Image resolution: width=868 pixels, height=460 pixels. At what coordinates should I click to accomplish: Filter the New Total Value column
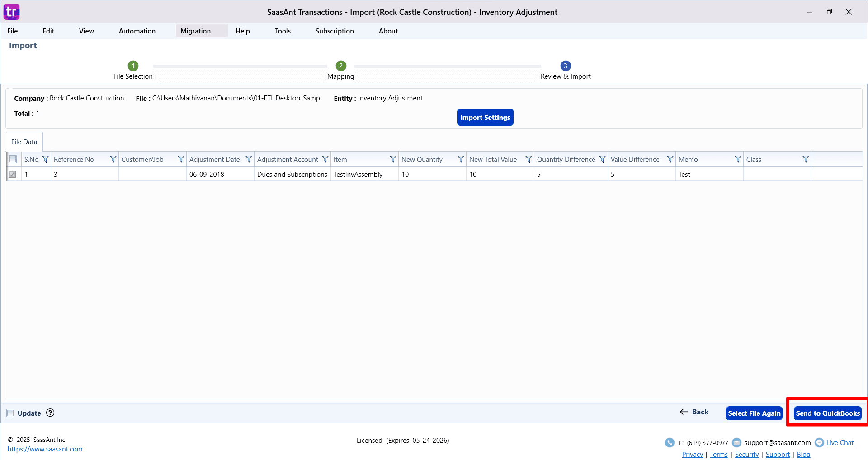(528, 159)
